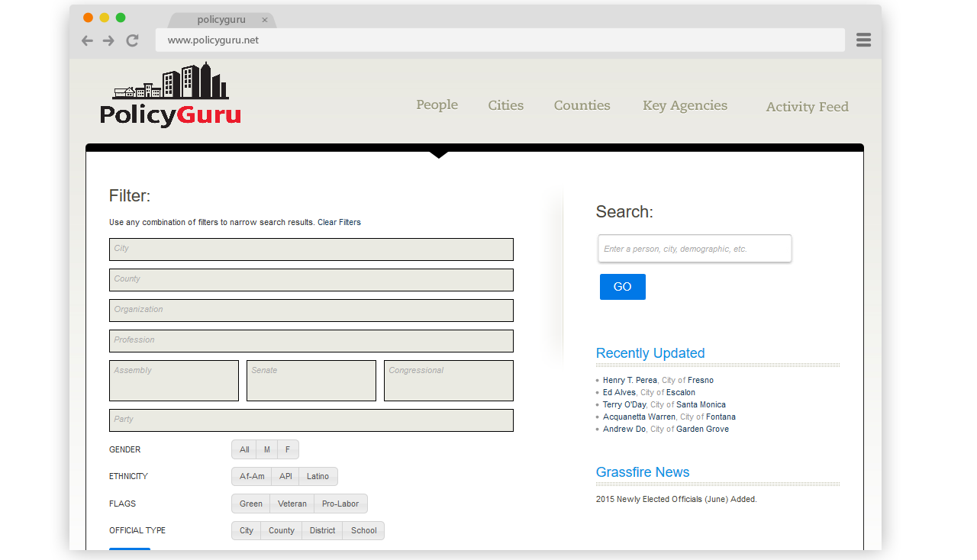Click the search text input box
Viewport: 977px width, 560px height.
[695, 249]
